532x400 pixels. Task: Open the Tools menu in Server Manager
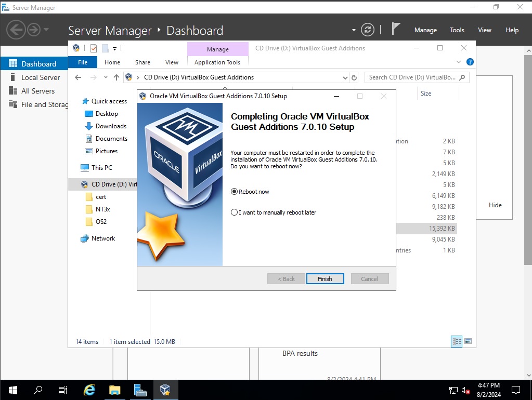pos(457,30)
